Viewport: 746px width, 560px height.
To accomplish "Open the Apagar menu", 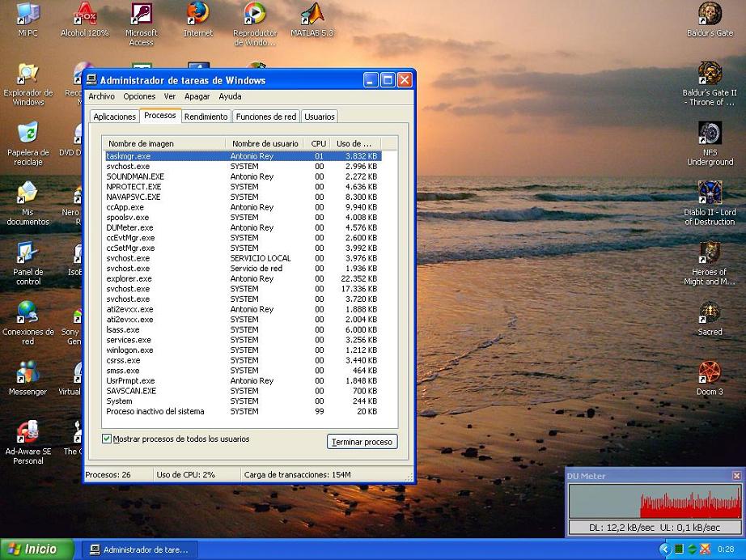I will pos(197,96).
